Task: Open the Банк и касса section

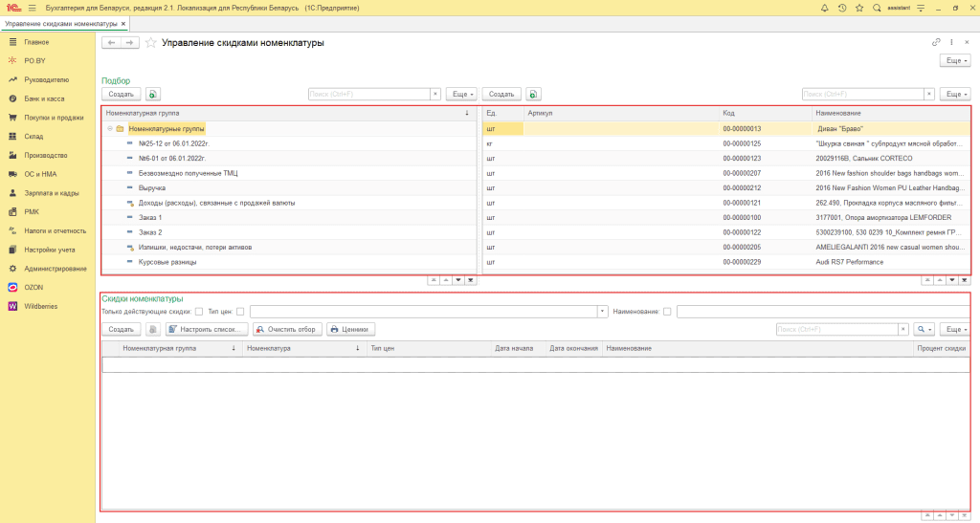Action: pyautogui.click(x=44, y=98)
